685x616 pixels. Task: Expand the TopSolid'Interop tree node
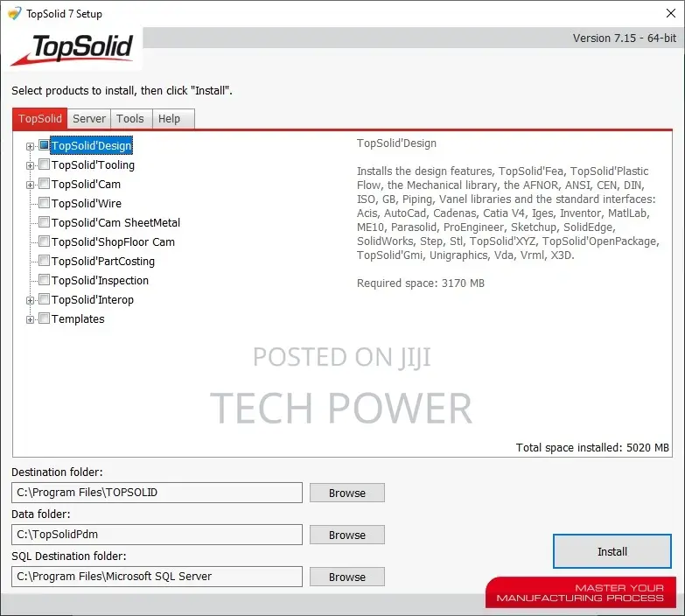pyautogui.click(x=30, y=300)
